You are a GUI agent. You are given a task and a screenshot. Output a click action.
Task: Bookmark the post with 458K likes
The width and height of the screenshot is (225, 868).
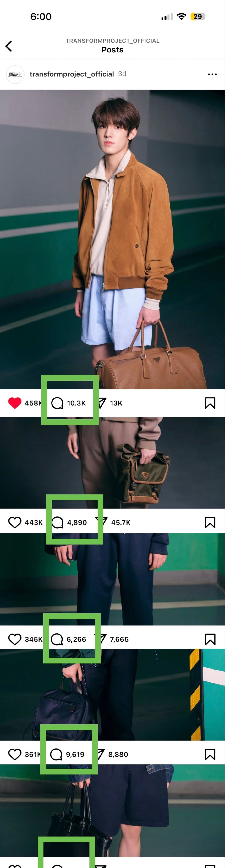210,403
